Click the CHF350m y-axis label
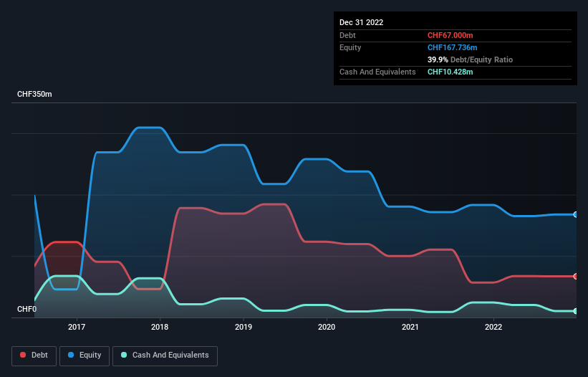Screen dimensions: 588x377 click(x=34, y=94)
